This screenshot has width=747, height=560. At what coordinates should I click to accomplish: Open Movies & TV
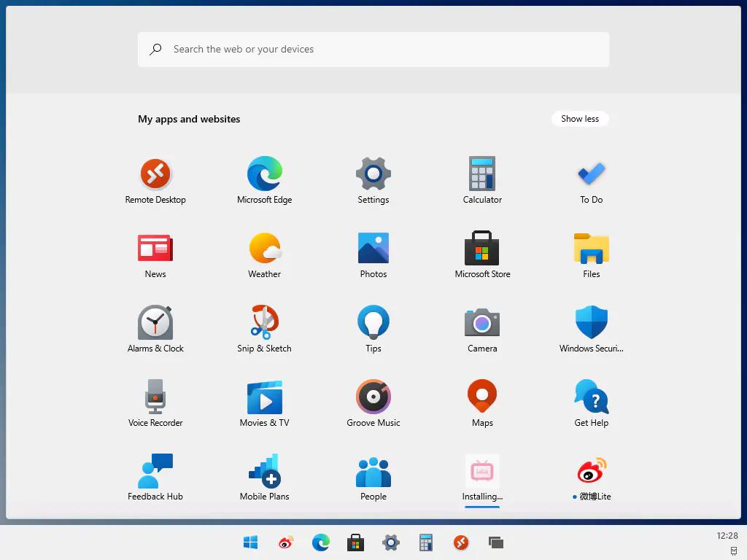click(264, 397)
